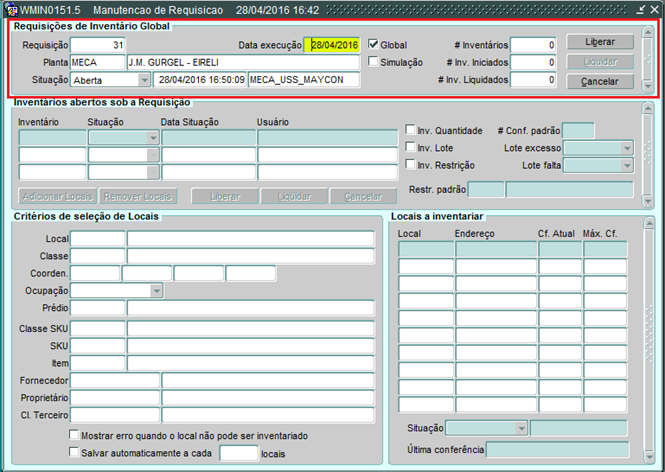The height and width of the screenshot is (472, 665).
Task: Check 'Mostrar erro quando o local' option
Action: pos(75,436)
